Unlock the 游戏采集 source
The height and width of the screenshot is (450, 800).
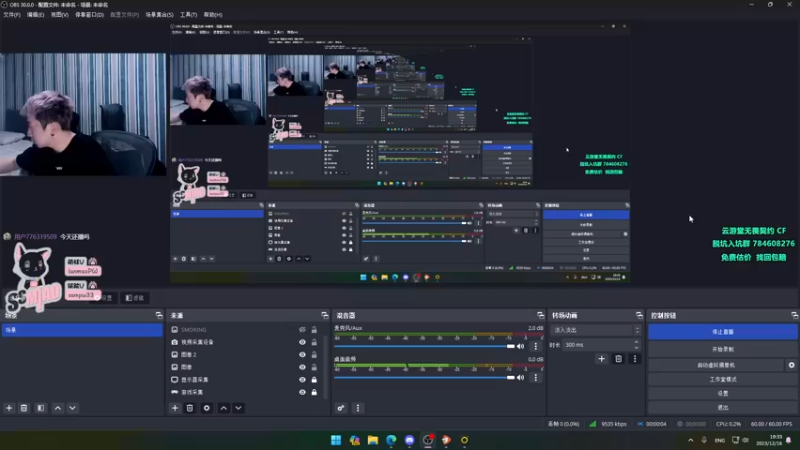[x=314, y=392]
